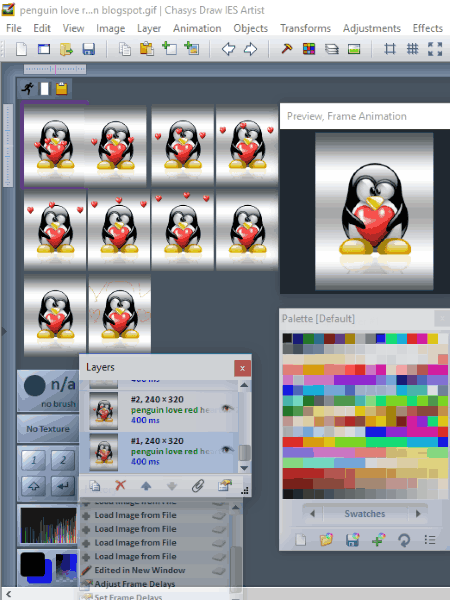Open the Transforms menu

click(x=305, y=28)
